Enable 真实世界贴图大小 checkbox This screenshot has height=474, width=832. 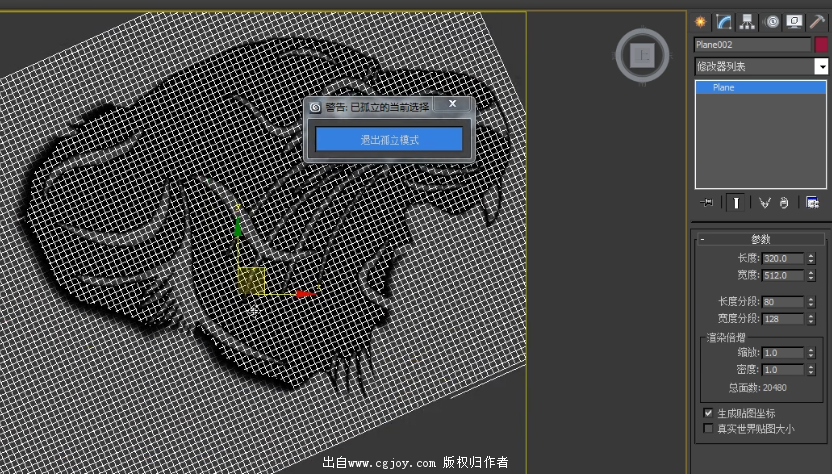pos(709,429)
